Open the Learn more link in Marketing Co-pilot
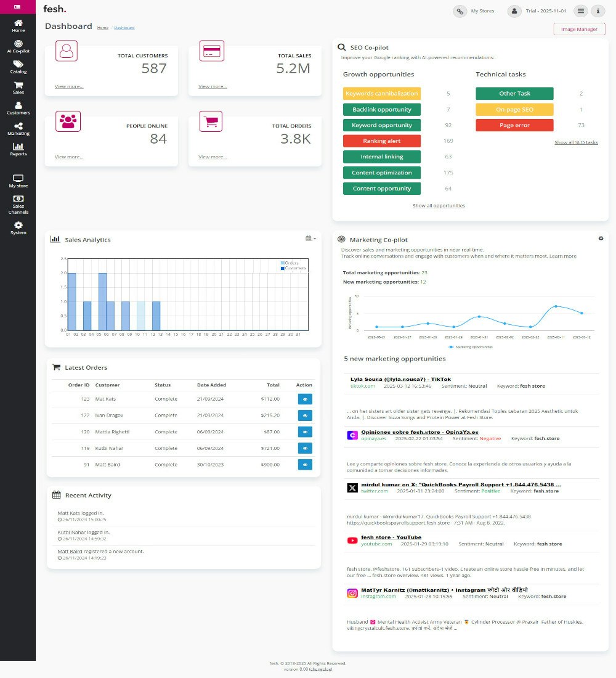 [562, 255]
